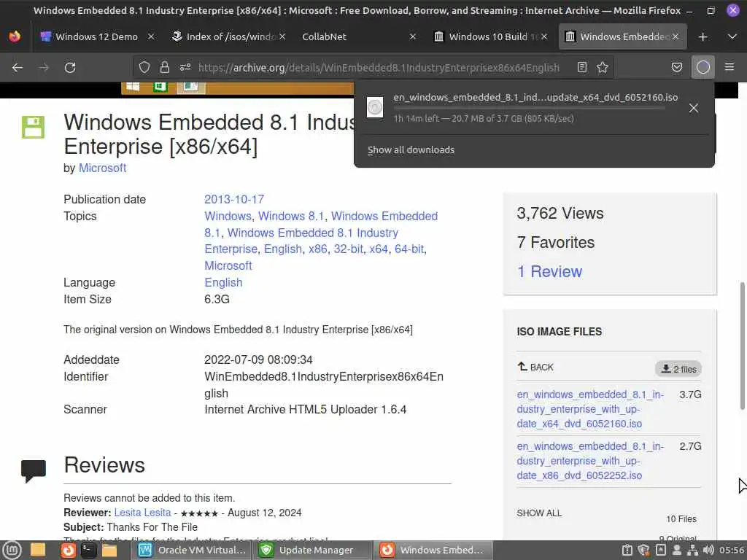Open the x86 topic link
This screenshot has height=560, width=747.
click(318, 249)
